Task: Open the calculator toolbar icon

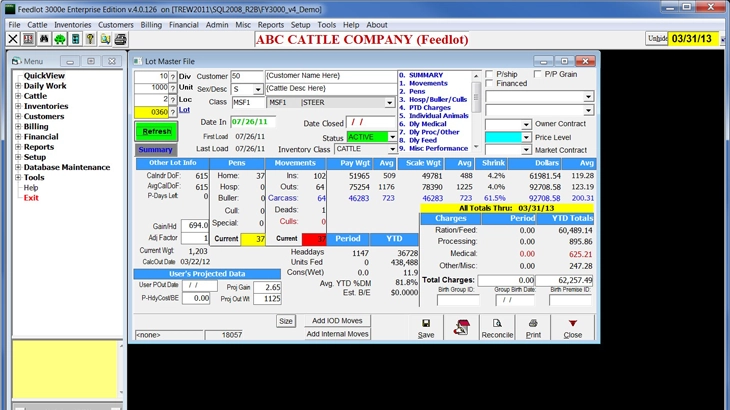Action: click(x=75, y=39)
